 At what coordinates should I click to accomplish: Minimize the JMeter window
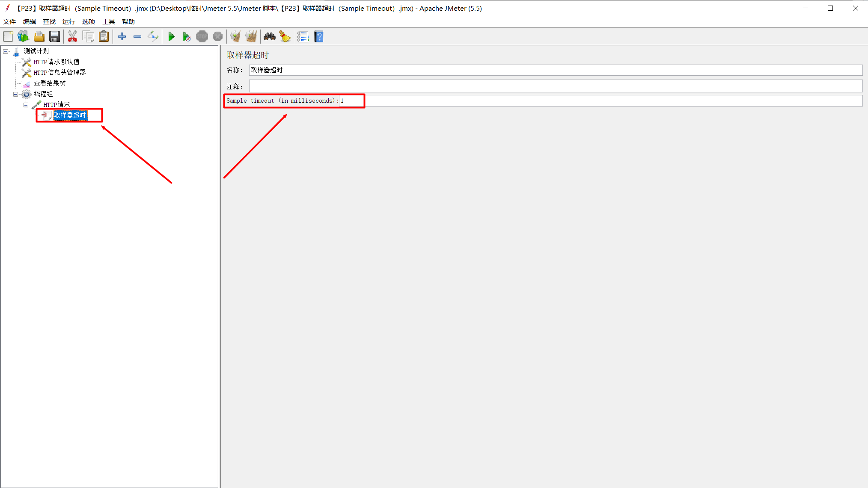pyautogui.click(x=806, y=8)
